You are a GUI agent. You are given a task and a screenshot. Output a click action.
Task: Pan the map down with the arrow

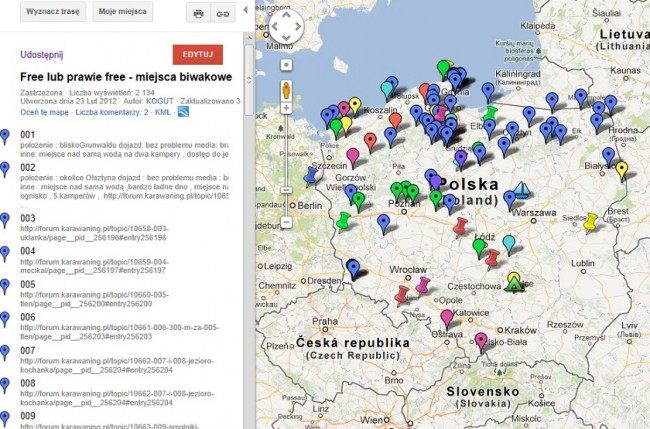(x=286, y=38)
